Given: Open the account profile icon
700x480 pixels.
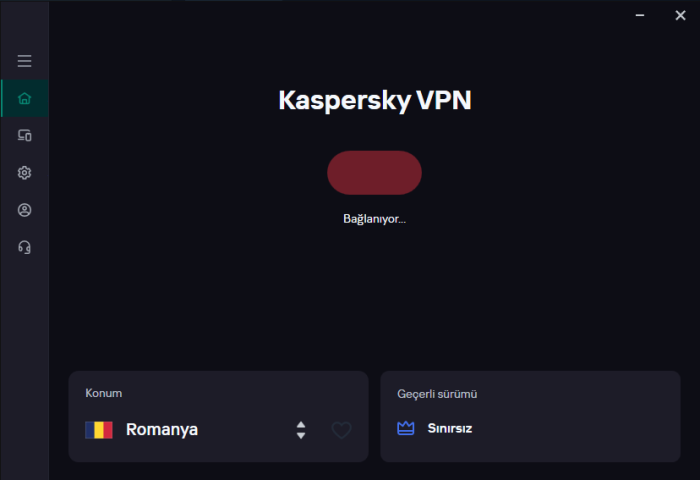Looking at the screenshot, I should click(x=25, y=210).
